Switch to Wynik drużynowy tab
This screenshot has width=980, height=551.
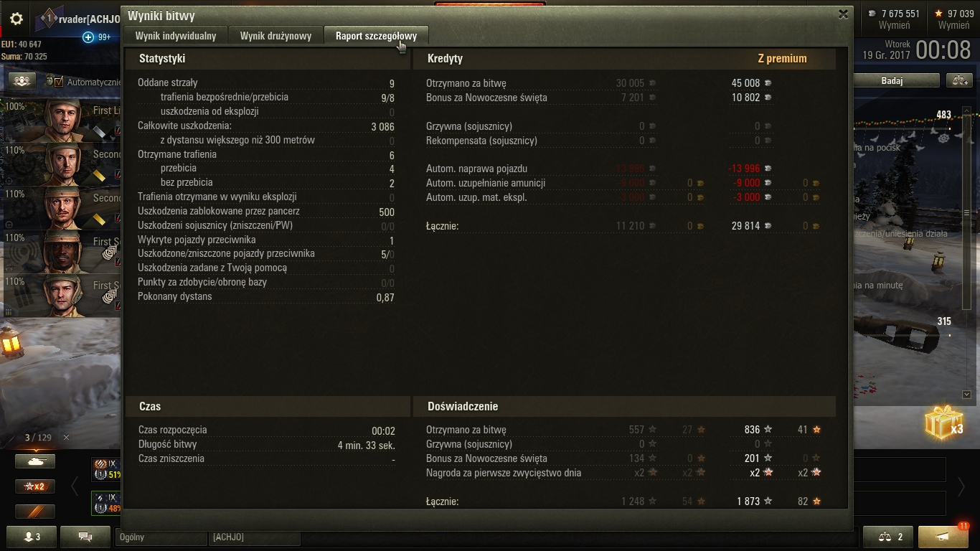[x=275, y=36]
